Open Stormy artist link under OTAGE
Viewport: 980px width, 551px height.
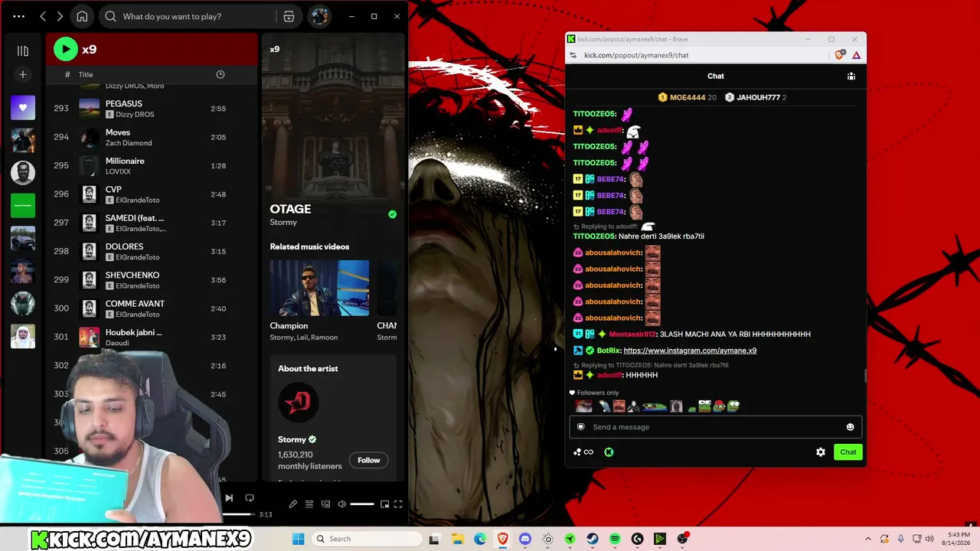pyautogui.click(x=283, y=222)
